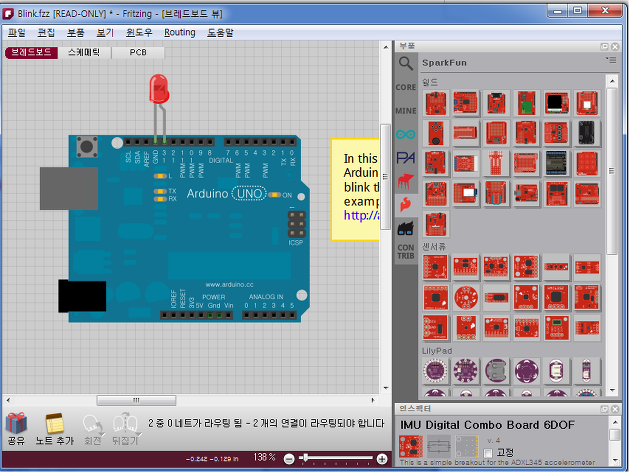Close the 부품 parts panel
Screen dimensions: 630x473
(x=615, y=47)
